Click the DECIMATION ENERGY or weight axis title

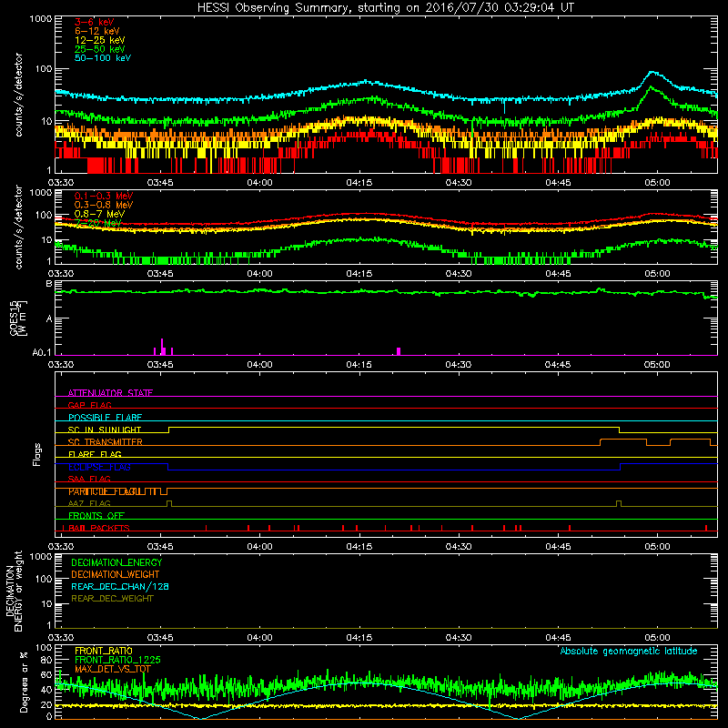point(14,591)
